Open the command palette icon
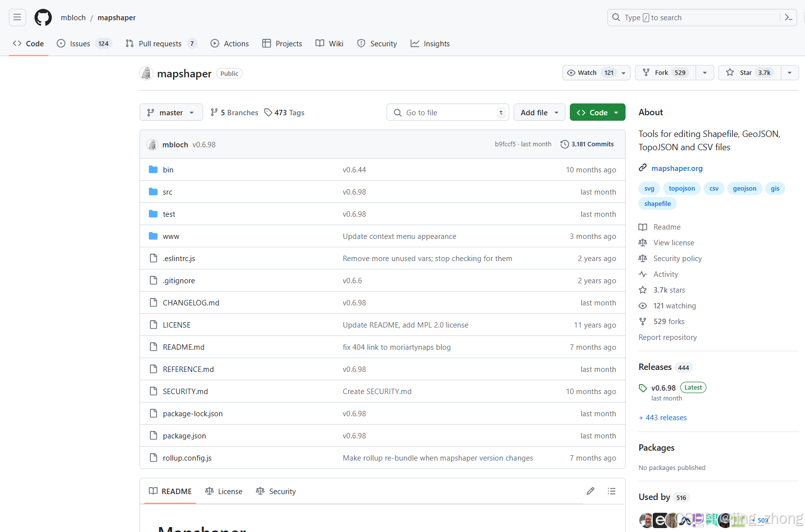 pyautogui.click(x=788, y=18)
